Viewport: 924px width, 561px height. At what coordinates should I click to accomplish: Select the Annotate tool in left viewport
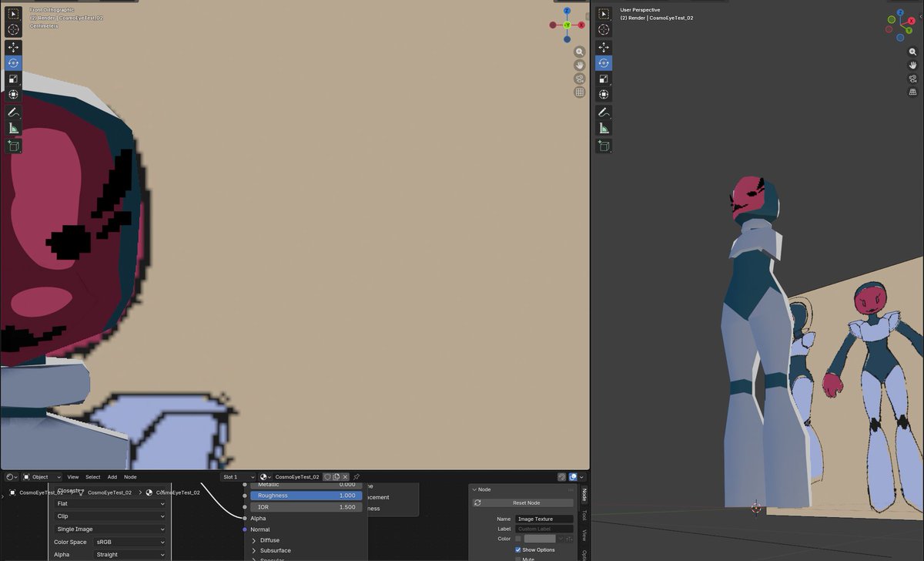point(13,113)
